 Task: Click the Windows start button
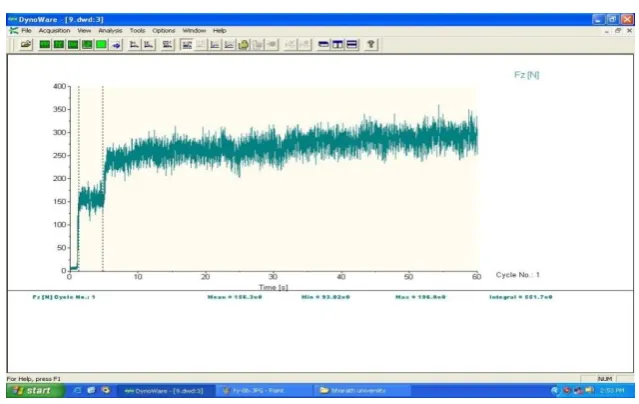pyautogui.click(x=35, y=391)
